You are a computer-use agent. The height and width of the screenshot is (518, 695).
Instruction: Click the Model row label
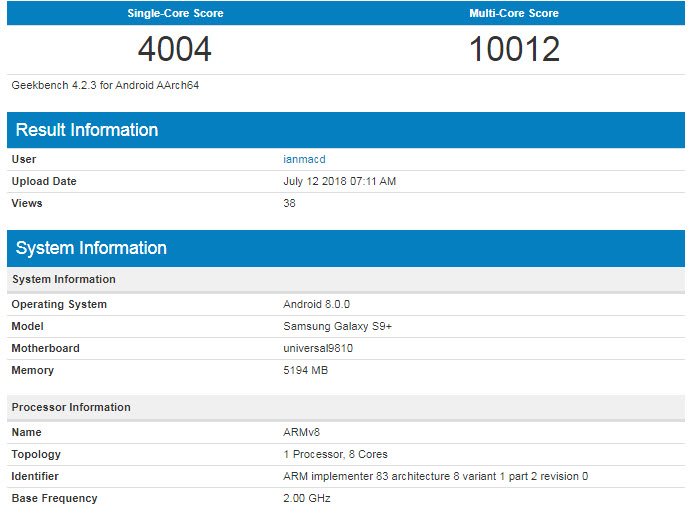[x=27, y=327]
